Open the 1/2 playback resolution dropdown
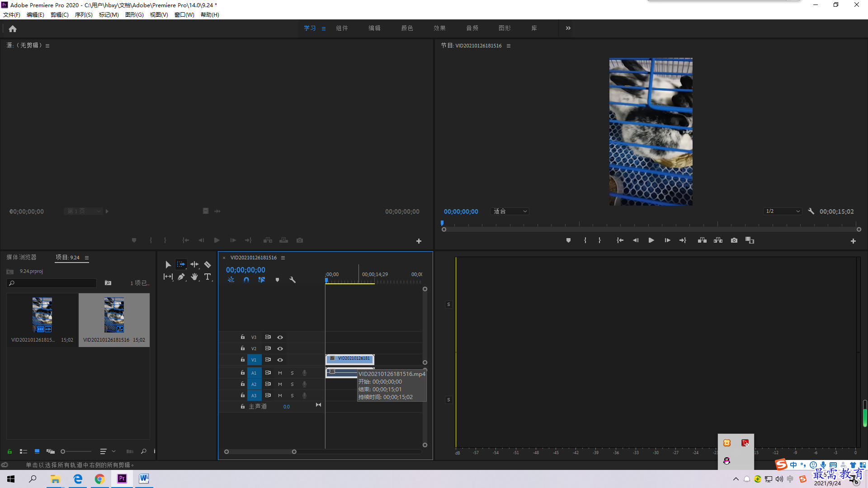This screenshot has height=488, width=868. (783, 211)
